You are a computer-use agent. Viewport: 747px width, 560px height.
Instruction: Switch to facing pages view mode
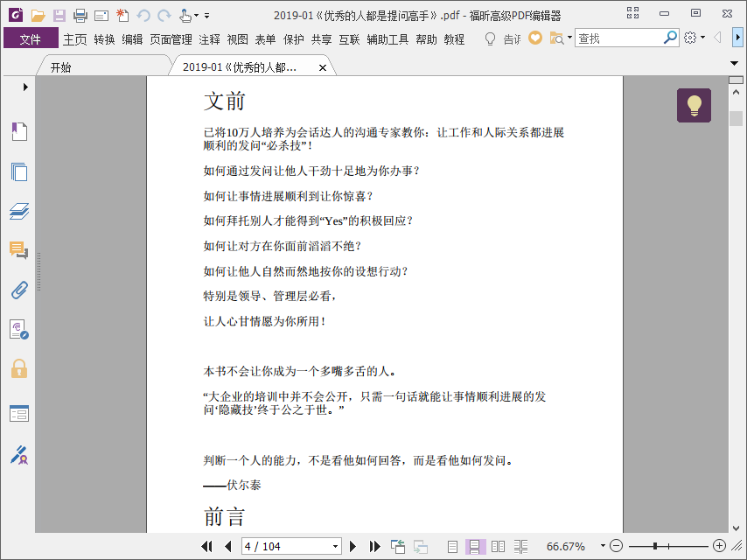(498, 547)
